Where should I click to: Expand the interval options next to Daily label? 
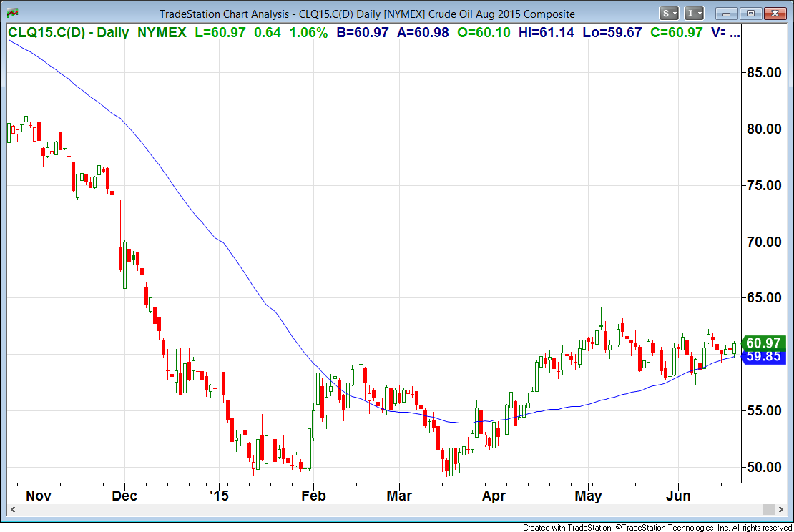(x=700, y=14)
